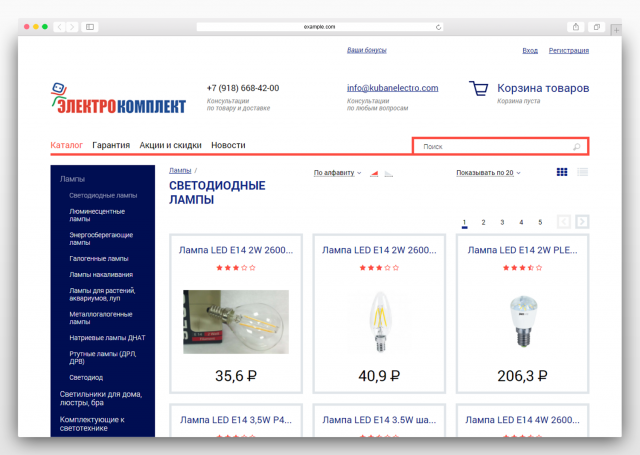
Task: Click the Вход login link
Action: (530, 51)
